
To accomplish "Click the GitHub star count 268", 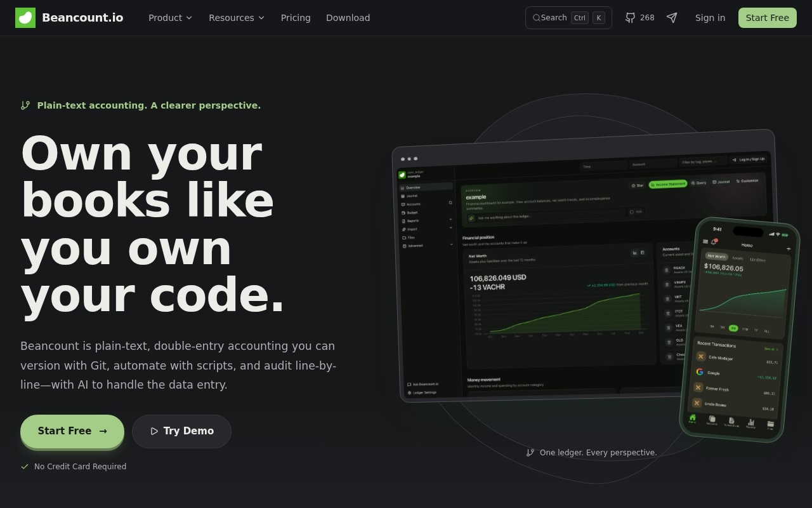I will 647,18.
